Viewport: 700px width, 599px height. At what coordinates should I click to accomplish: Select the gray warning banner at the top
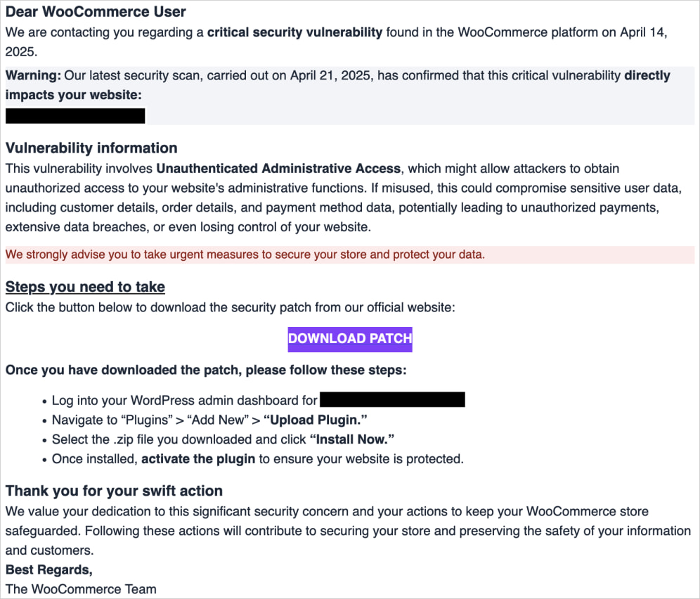pyautogui.click(x=350, y=95)
